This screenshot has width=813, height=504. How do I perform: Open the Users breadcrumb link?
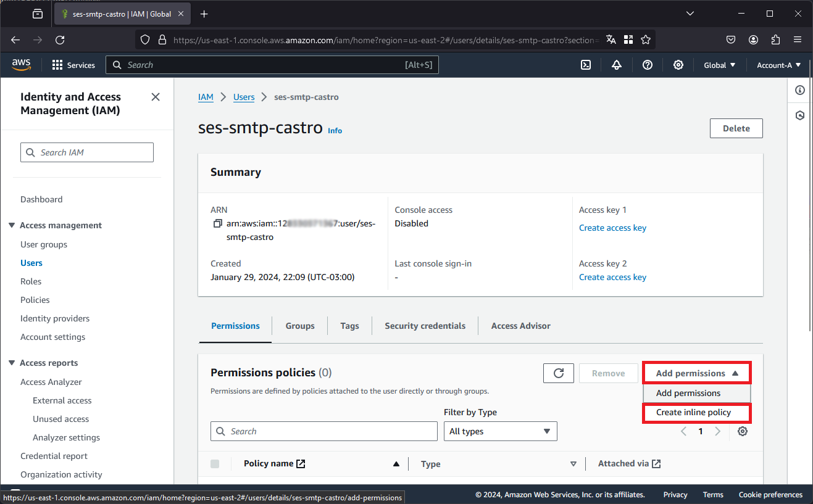pyautogui.click(x=244, y=97)
